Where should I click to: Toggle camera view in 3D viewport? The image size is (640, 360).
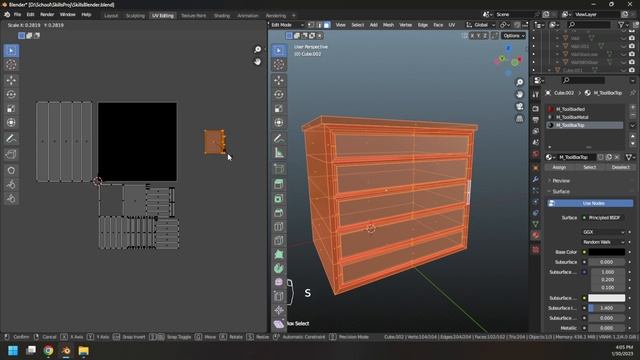[520, 107]
